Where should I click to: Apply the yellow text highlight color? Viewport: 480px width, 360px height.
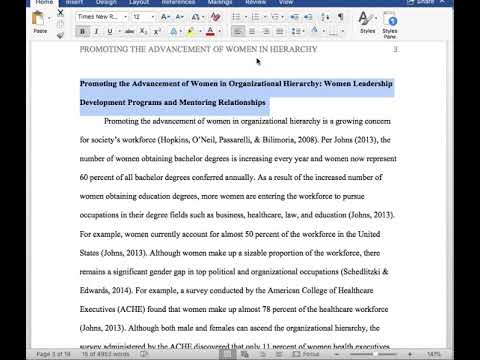pyautogui.click(x=190, y=31)
